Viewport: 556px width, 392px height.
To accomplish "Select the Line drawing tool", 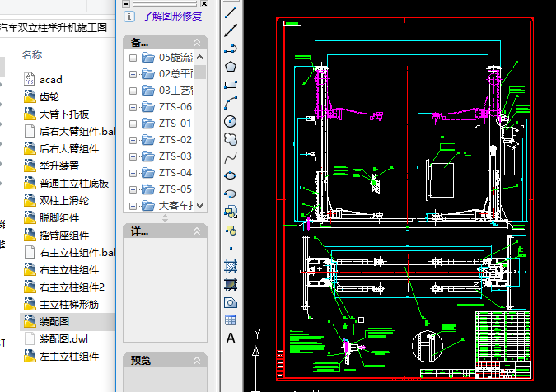I will (231, 11).
